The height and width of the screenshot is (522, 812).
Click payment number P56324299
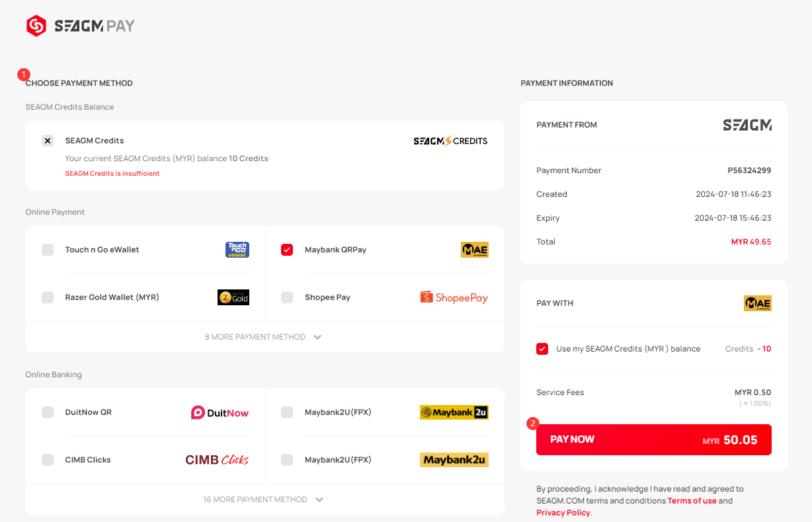coord(749,170)
